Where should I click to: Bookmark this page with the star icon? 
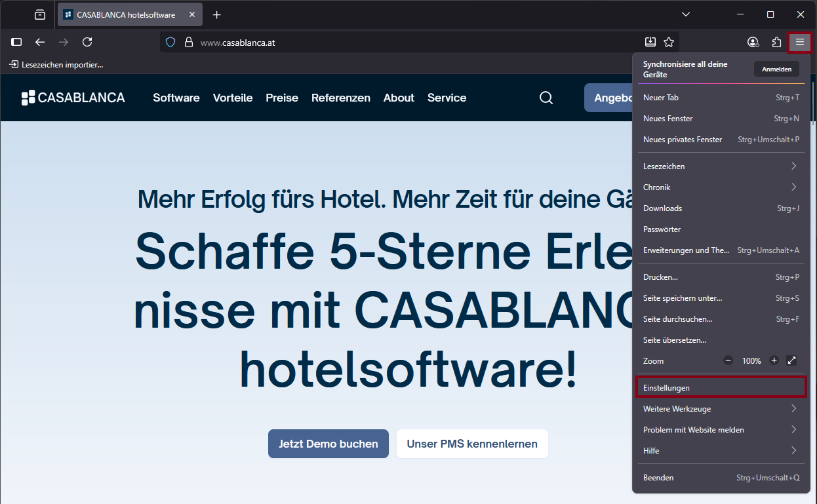pos(669,42)
